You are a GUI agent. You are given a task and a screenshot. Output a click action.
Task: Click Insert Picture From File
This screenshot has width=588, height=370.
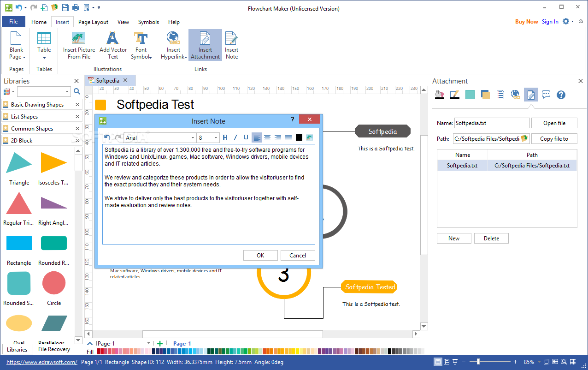[x=79, y=46]
